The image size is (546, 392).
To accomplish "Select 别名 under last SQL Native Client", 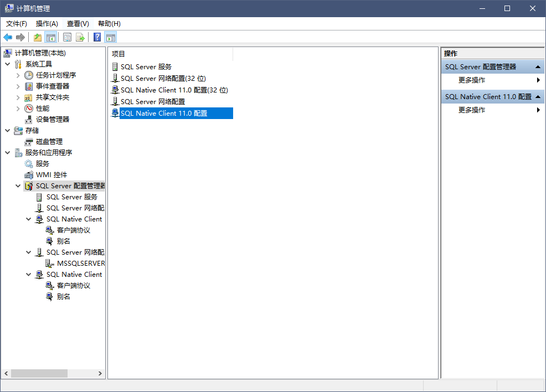I will (63, 297).
